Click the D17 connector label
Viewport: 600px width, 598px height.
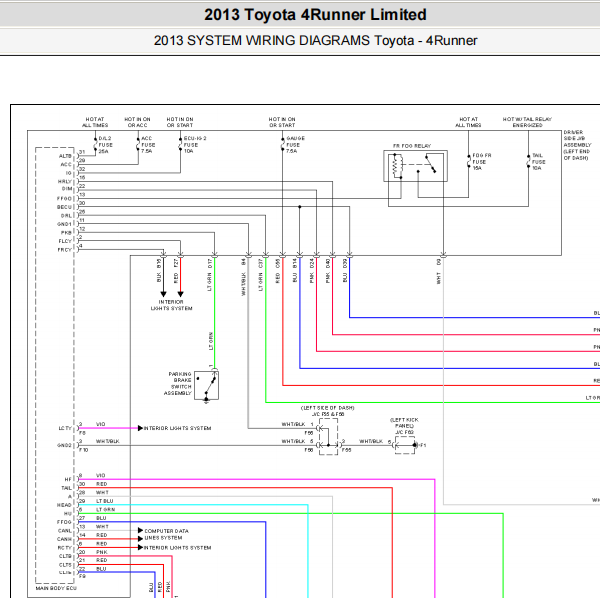point(210,263)
